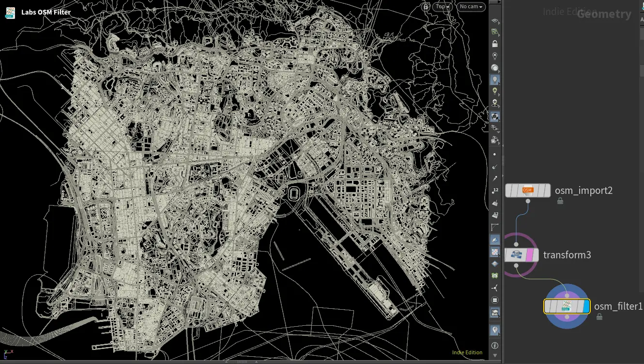Select the yellow normal lighting bulb icon
Viewport: 644px width, 364px height.
coord(494,91)
